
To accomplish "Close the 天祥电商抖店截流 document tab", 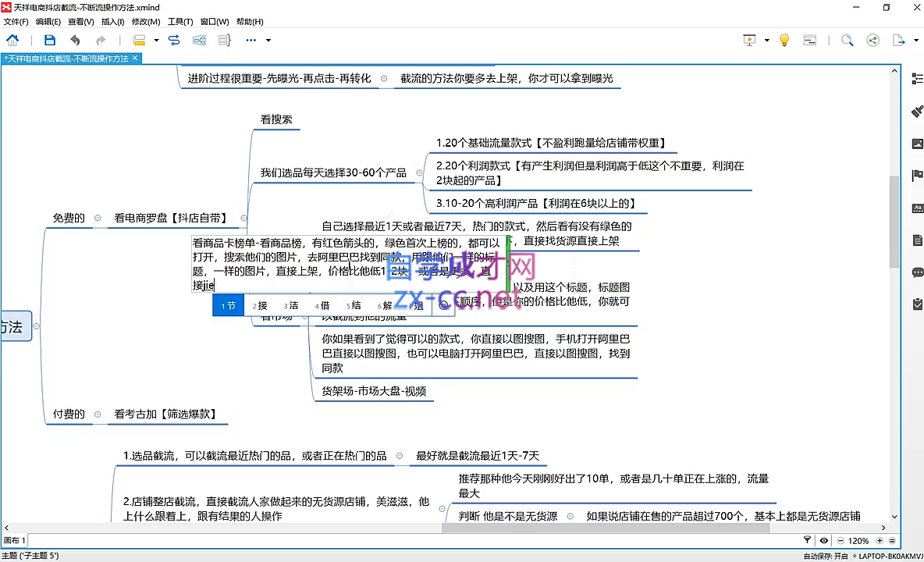I will (135, 59).
